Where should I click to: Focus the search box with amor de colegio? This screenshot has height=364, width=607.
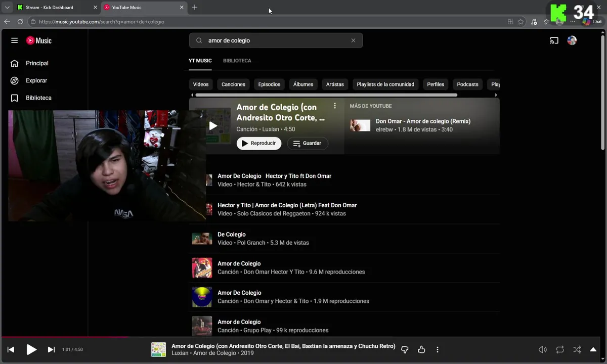tap(276, 40)
